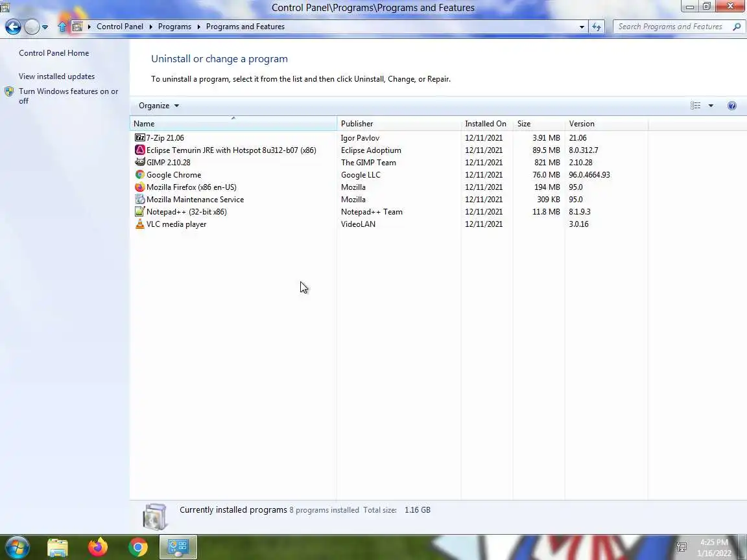Click the Google LLC publisher cell
747x560 pixels.
tap(361, 175)
